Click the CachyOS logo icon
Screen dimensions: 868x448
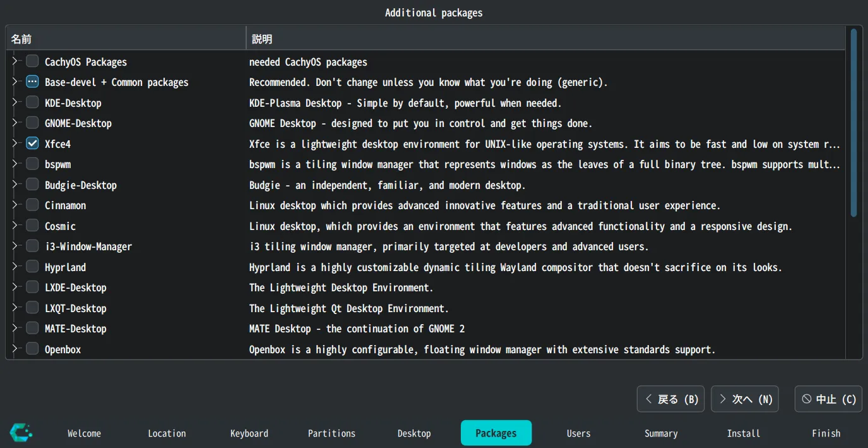(x=21, y=432)
